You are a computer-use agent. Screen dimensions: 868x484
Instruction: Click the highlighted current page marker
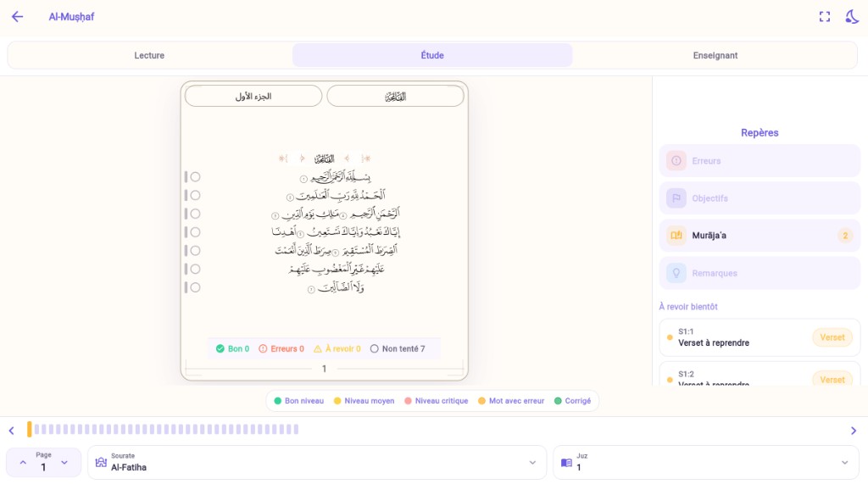(30, 429)
